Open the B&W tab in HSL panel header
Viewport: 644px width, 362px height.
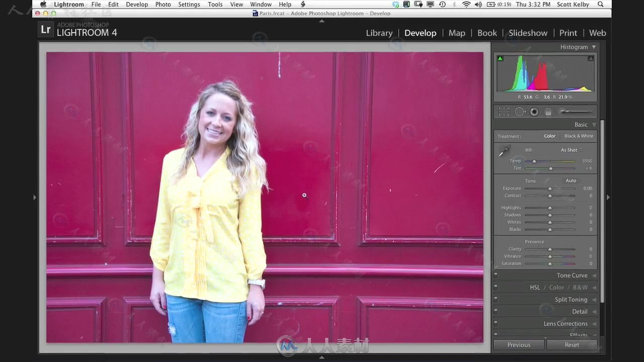[580, 288]
